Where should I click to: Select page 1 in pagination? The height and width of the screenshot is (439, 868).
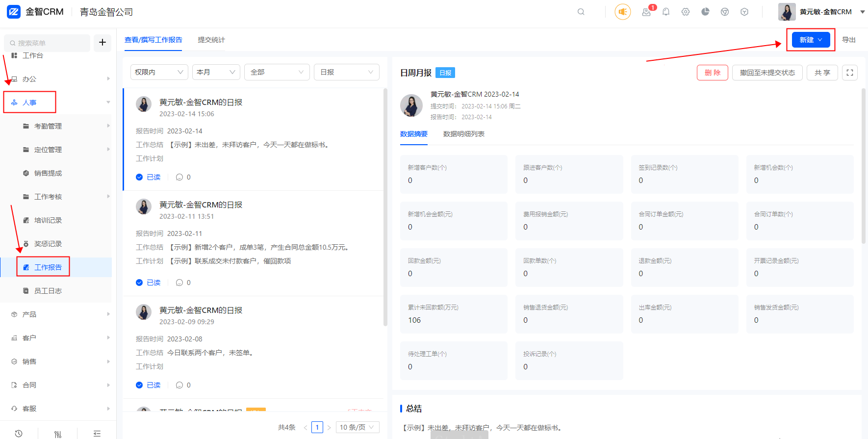coord(317,427)
